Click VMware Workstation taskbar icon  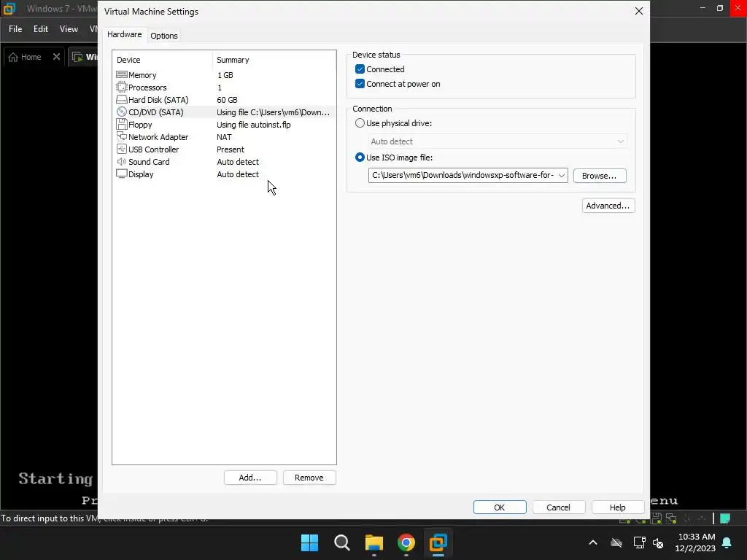click(x=438, y=542)
